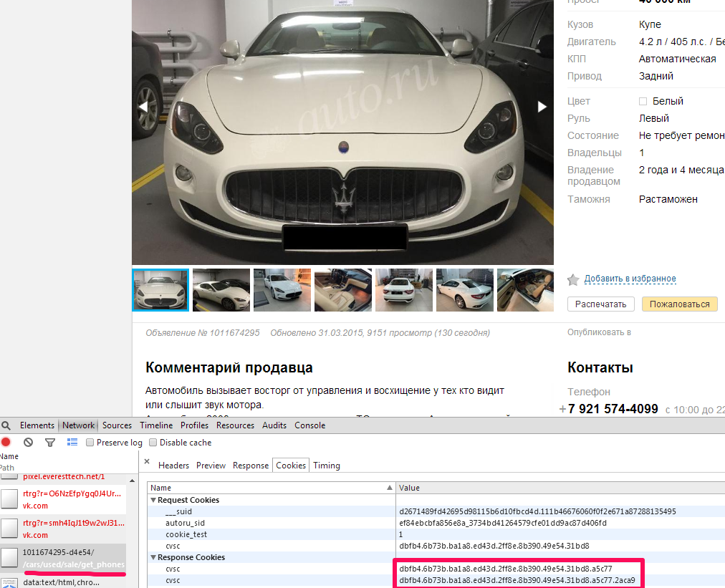The height and width of the screenshot is (588, 725).
Task: Select the first front-view car thumbnail
Action: 161,290
